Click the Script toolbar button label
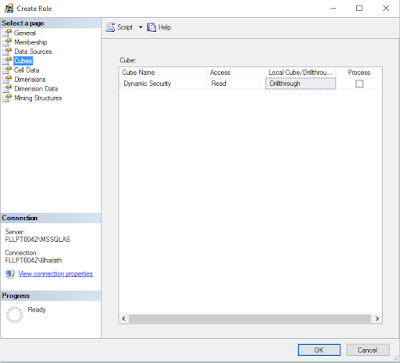The image size is (400, 363). pos(125,27)
